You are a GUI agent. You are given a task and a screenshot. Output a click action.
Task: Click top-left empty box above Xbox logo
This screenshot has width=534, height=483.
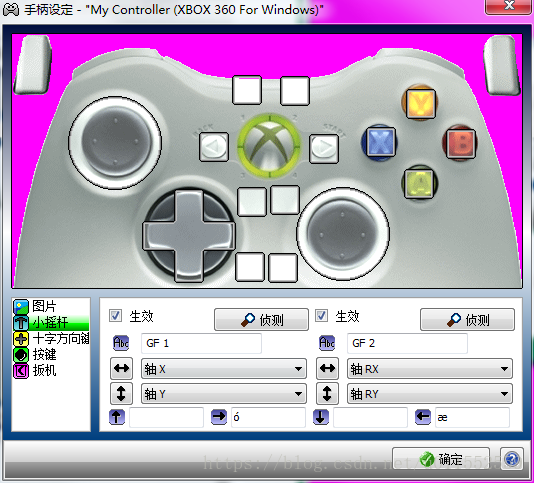pos(247,90)
